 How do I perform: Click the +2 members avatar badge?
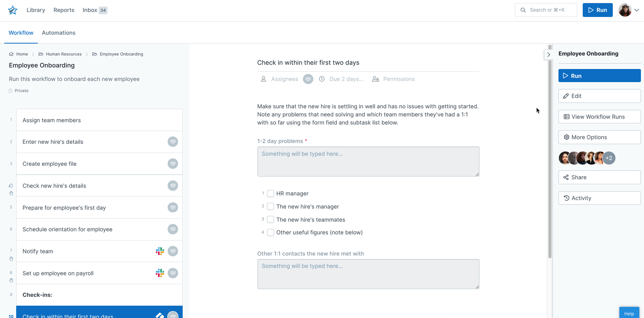609,158
